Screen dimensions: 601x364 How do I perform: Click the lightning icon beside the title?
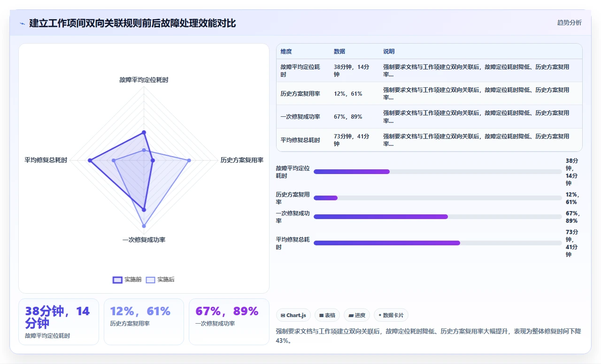22,23
